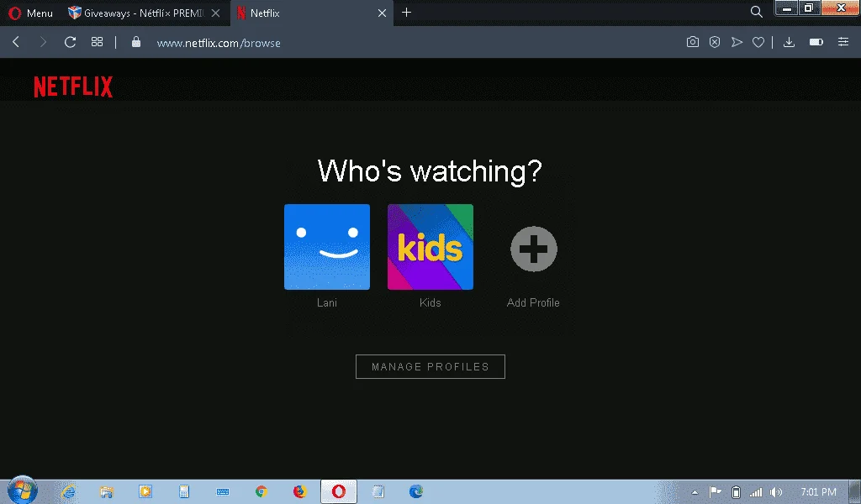861x504 pixels.
Task: Open the Kids profile avatar
Action: pos(430,247)
